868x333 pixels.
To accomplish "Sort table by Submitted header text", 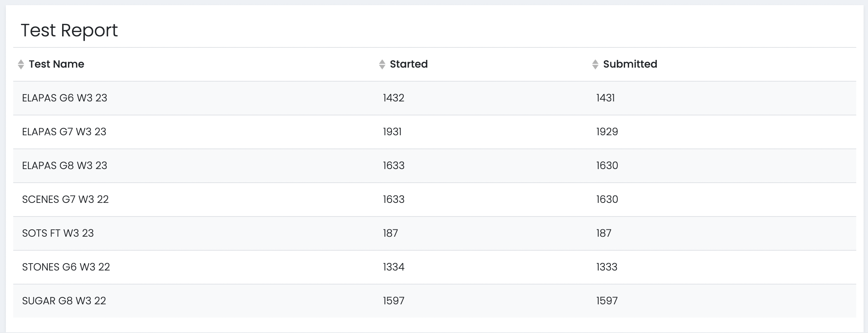I will [630, 64].
